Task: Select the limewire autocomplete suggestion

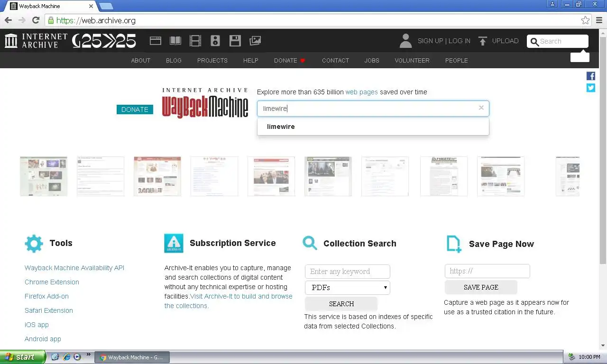Action: coord(373,127)
